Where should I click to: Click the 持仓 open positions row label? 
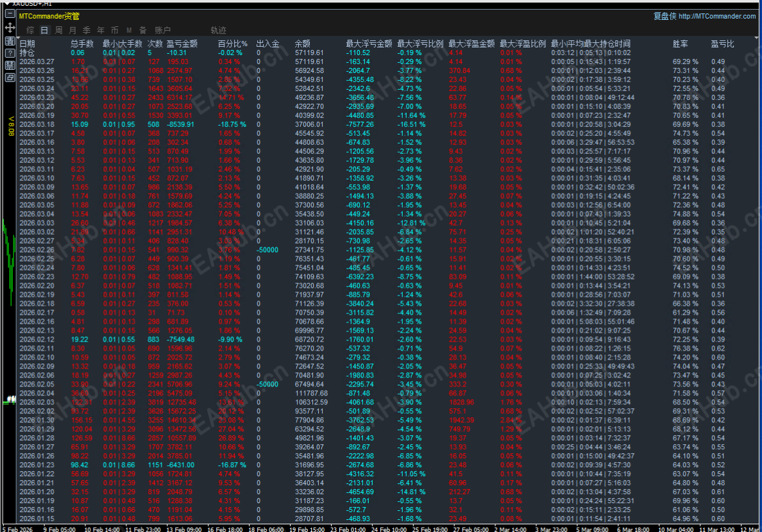tap(27, 53)
